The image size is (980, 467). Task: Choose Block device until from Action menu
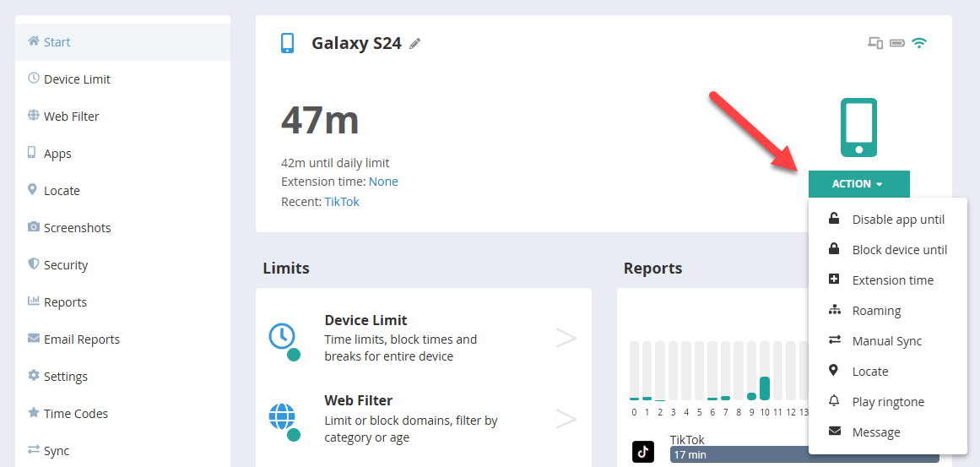tap(887, 249)
